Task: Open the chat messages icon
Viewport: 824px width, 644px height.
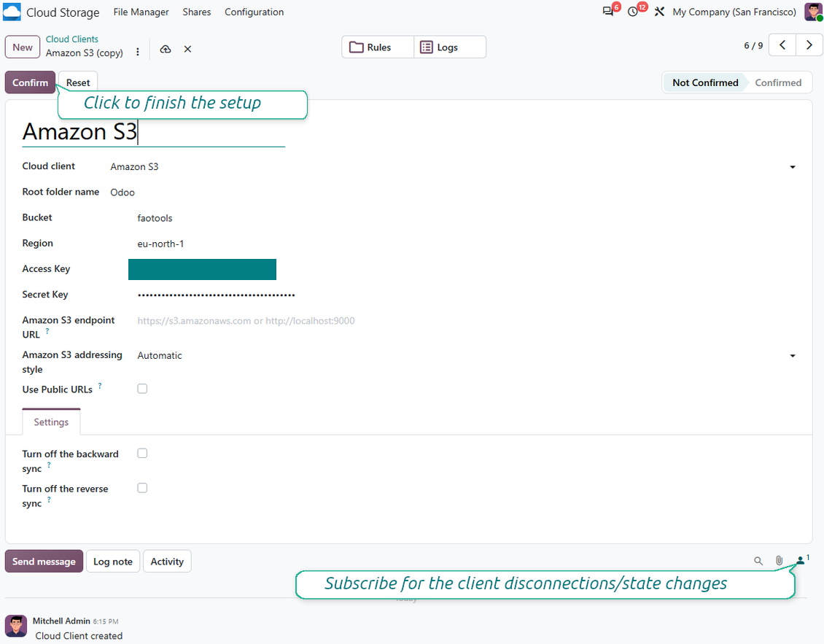Action: coord(610,11)
